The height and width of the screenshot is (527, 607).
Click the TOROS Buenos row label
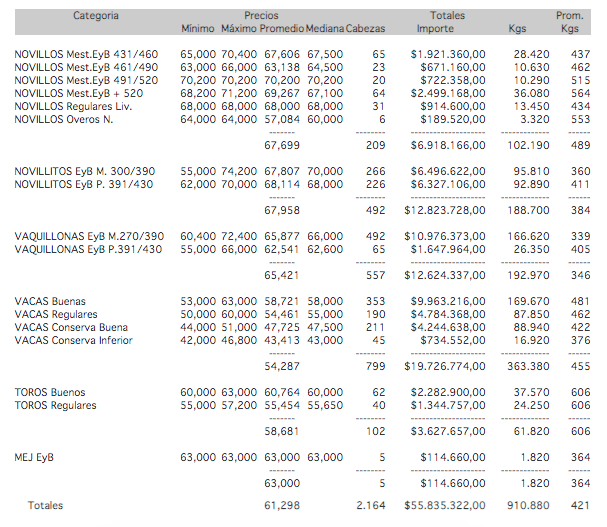(50, 392)
